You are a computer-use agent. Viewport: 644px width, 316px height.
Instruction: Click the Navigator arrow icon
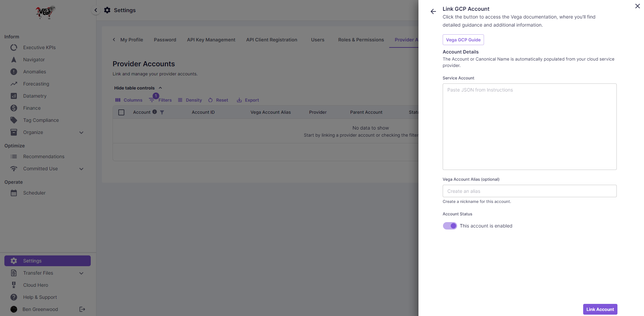[x=14, y=60]
